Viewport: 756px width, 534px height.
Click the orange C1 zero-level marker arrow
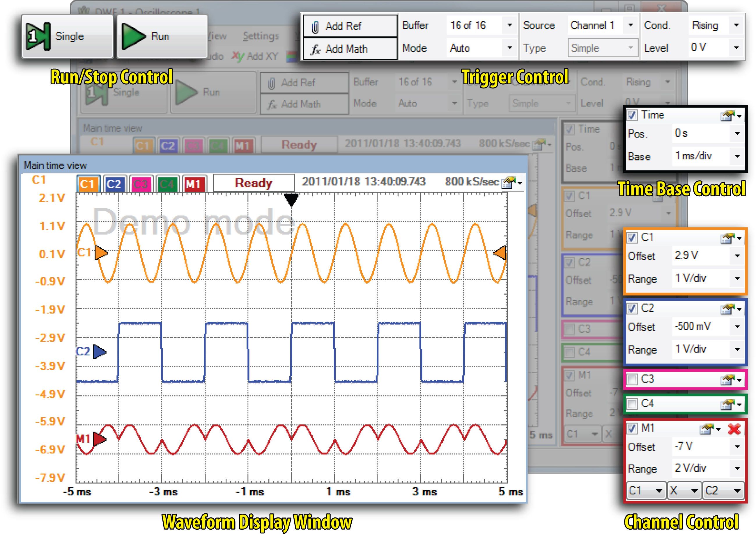(x=101, y=253)
